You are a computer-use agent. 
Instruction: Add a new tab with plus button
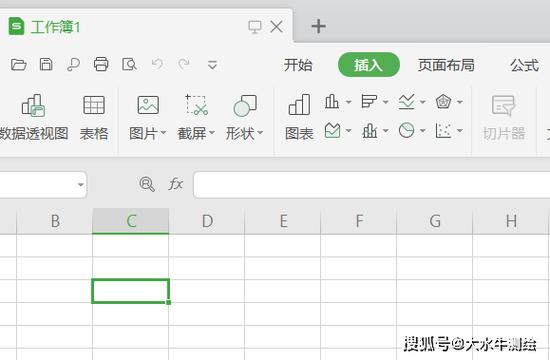318,26
